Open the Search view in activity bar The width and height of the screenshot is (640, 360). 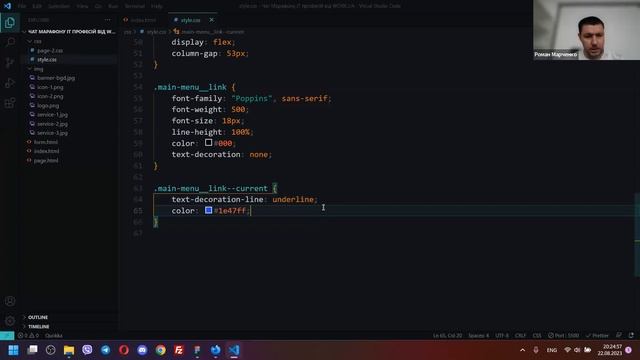(x=10, y=42)
